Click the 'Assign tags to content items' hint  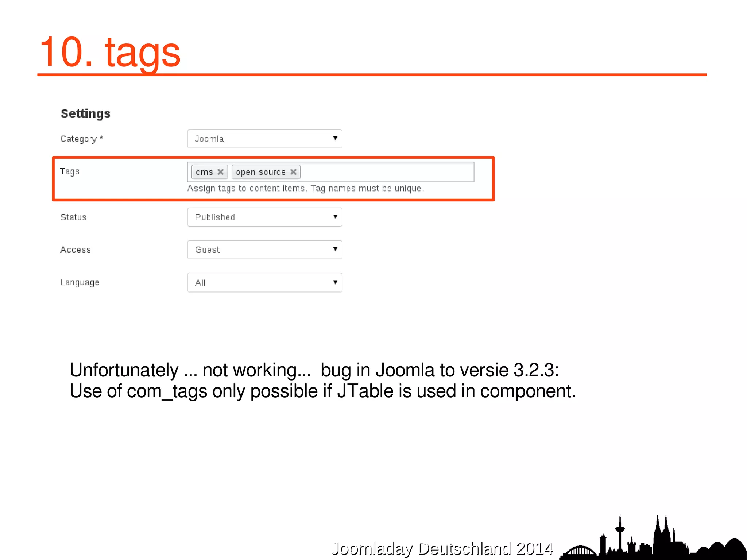tap(306, 189)
